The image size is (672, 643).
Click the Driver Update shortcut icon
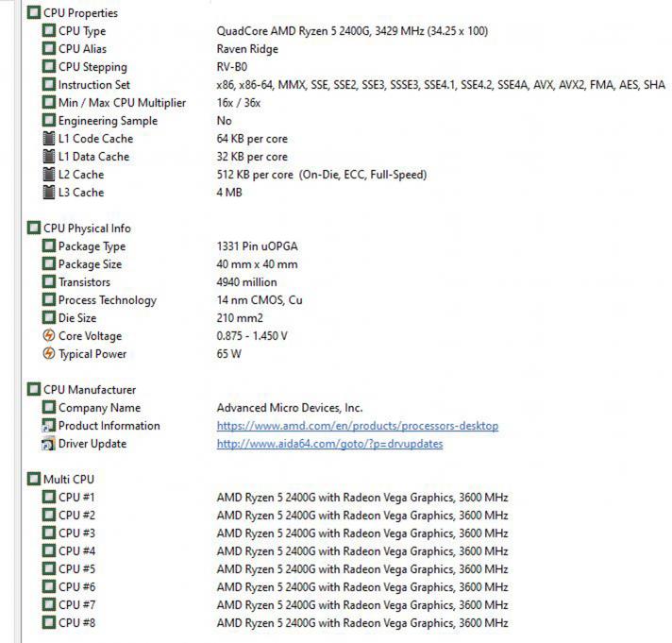coord(49,443)
